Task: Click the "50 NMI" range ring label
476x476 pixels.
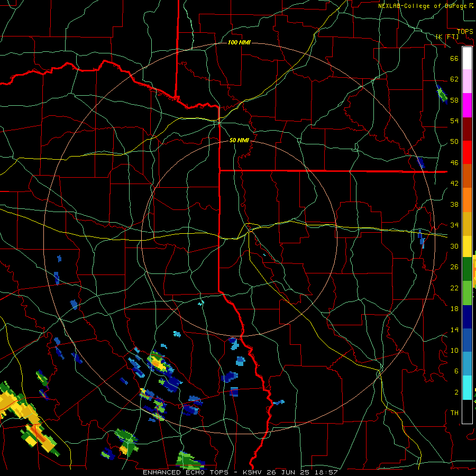Action: [x=239, y=140]
